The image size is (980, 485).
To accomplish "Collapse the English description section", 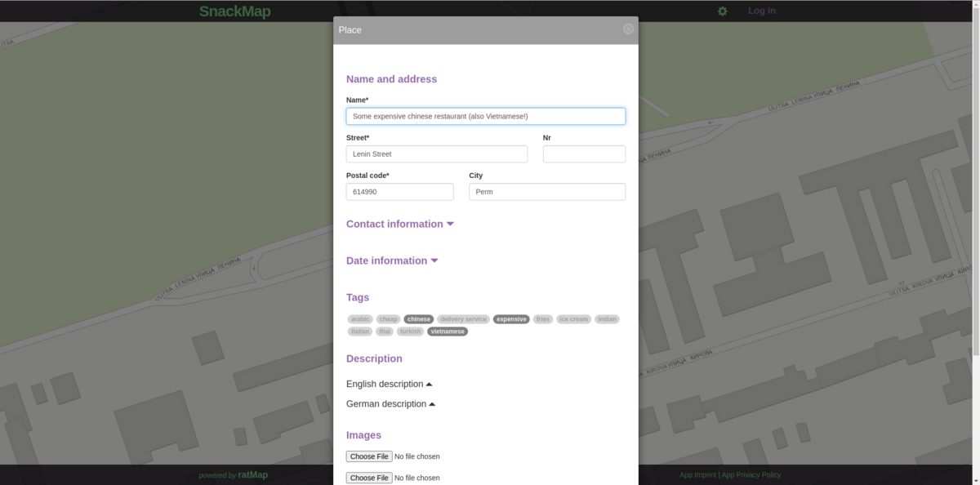I will coord(388,384).
